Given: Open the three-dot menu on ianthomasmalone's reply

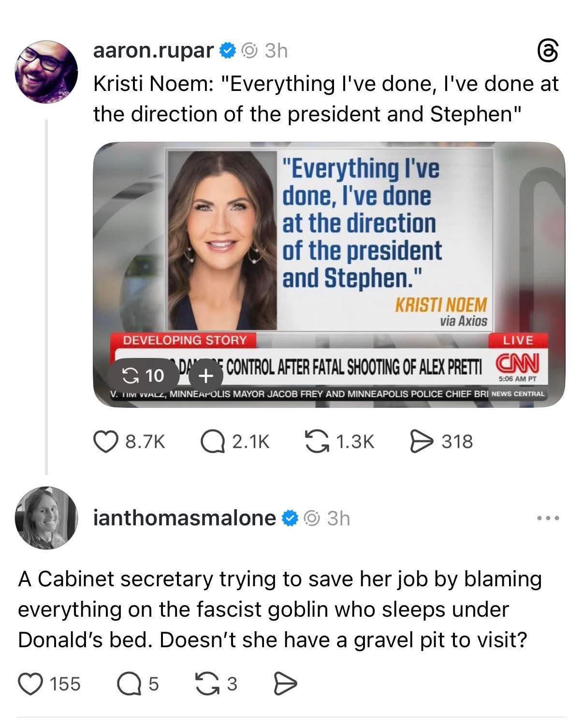Looking at the screenshot, I should [548, 519].
